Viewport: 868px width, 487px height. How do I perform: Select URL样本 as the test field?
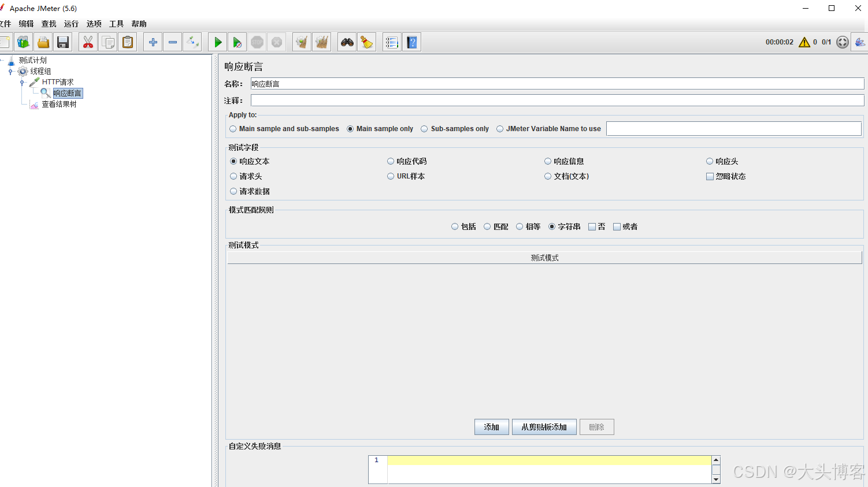[x=406, y=176]
